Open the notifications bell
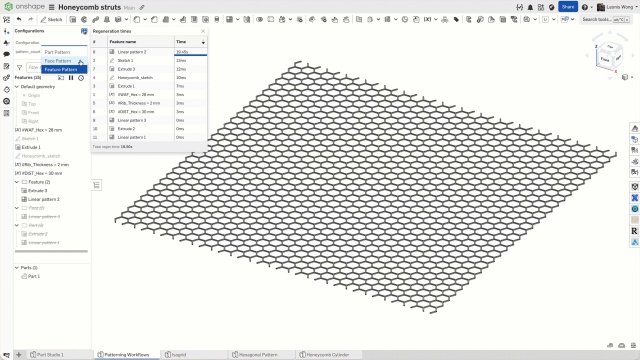The image size is (640, 360). [530, 7]
